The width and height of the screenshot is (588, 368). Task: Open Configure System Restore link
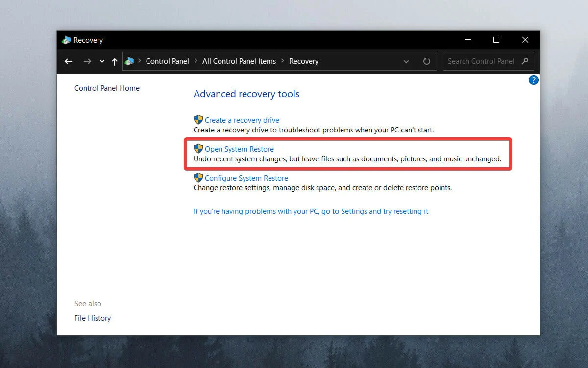point(246,178)
